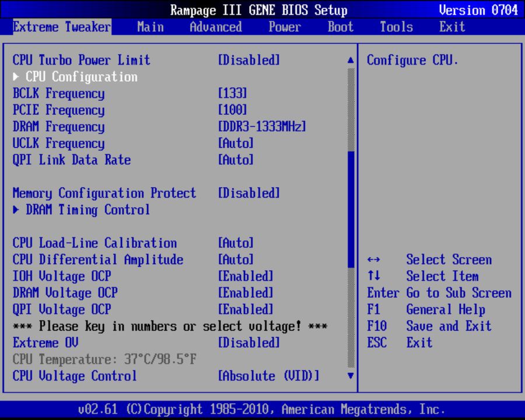The width and height of the screenshot is (525, 420).
Task: Select the QPI Voltage OCP label
Action: point(62,310)
